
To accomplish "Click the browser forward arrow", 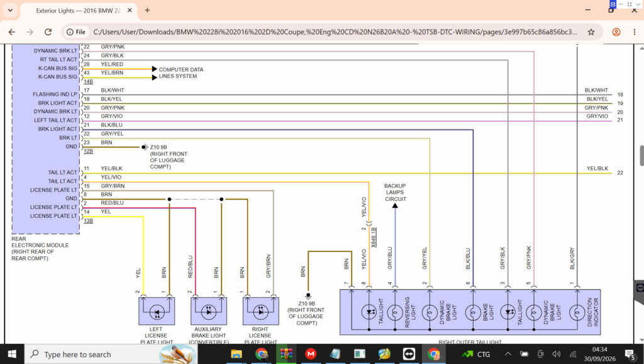I will pos(30,32).
